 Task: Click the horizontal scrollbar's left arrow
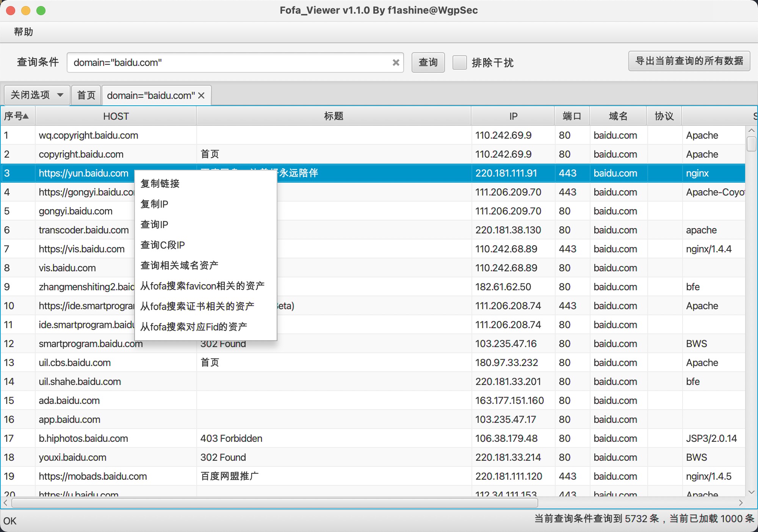pos(5,503)
